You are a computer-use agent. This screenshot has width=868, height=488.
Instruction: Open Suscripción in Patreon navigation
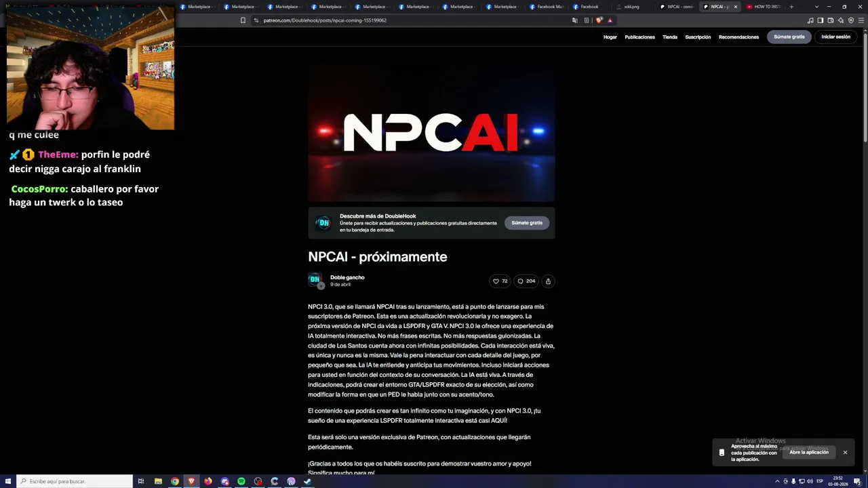click(698, 37)
